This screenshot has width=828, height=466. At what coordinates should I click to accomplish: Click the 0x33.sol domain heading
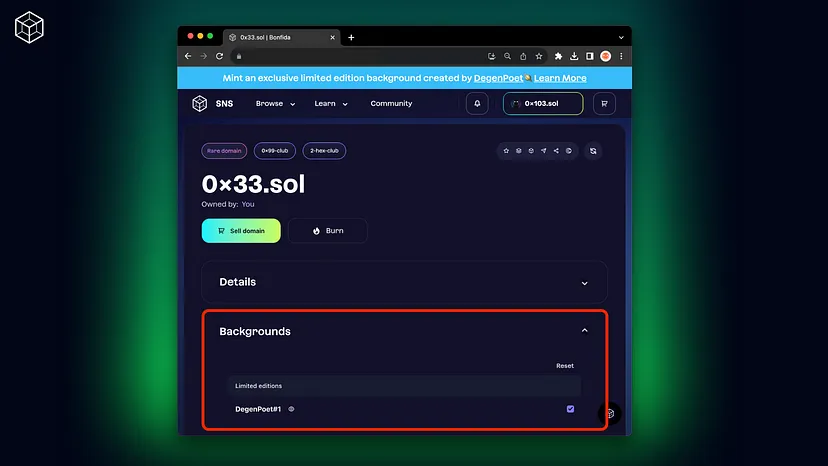253,184
